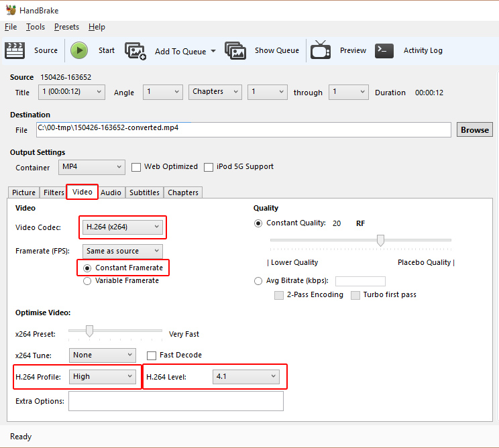The image size is (499, 448).
Task: Select the Constant Quality radio button
Action: (x=258, y=223)
